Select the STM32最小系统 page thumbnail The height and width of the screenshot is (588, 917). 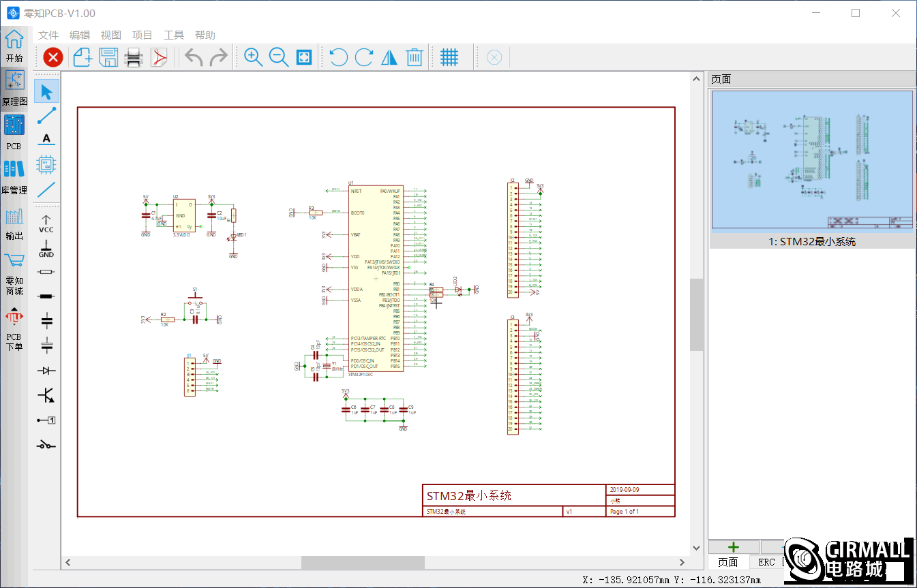tap(812, 169)
